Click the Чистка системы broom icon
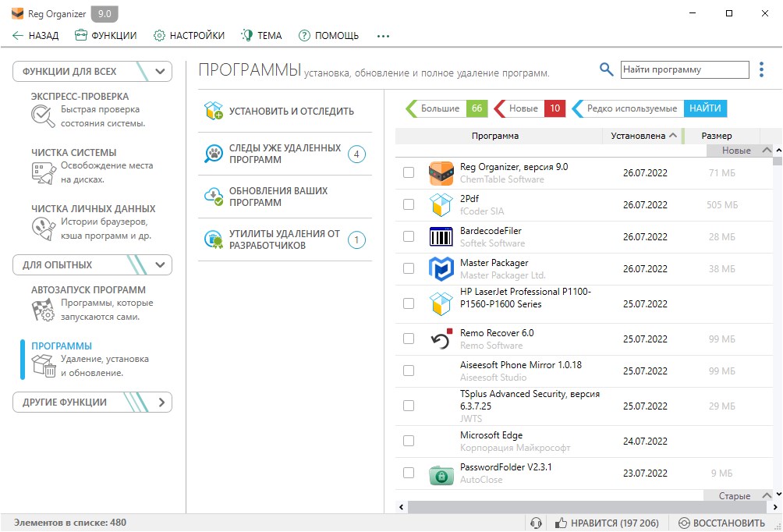The height and width of the screenshot is (532, 783). [x=43, y=173]
